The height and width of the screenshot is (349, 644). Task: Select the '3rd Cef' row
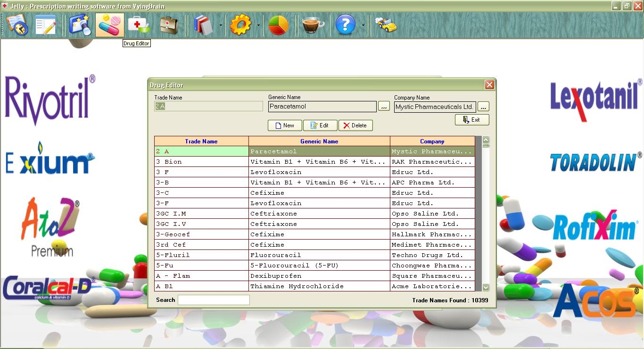click(314, 245)
